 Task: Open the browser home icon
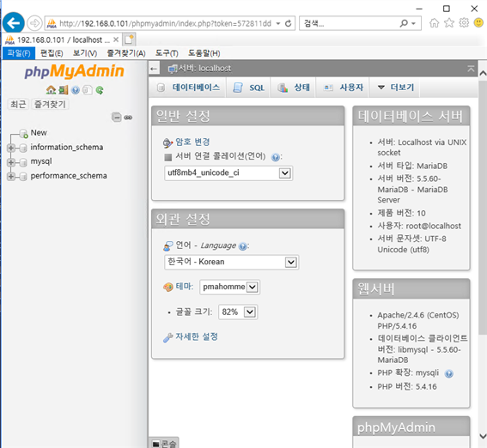pyautogui.click(x=435, y=22)
